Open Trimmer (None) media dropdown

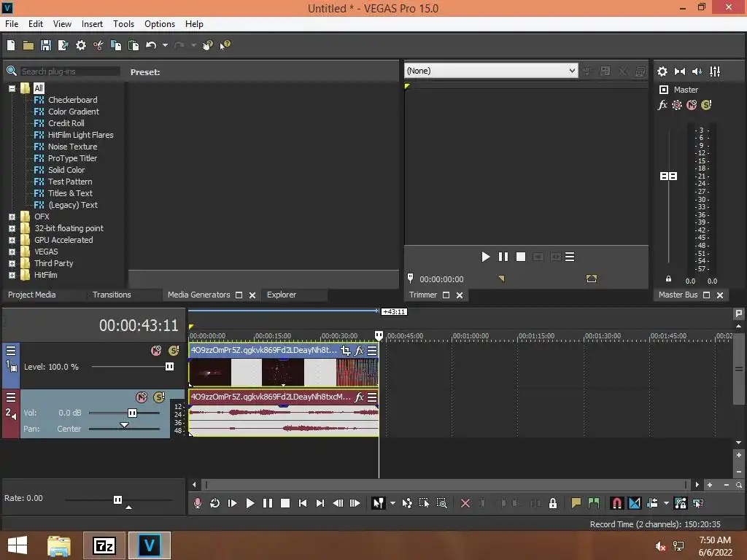point(491,71)
